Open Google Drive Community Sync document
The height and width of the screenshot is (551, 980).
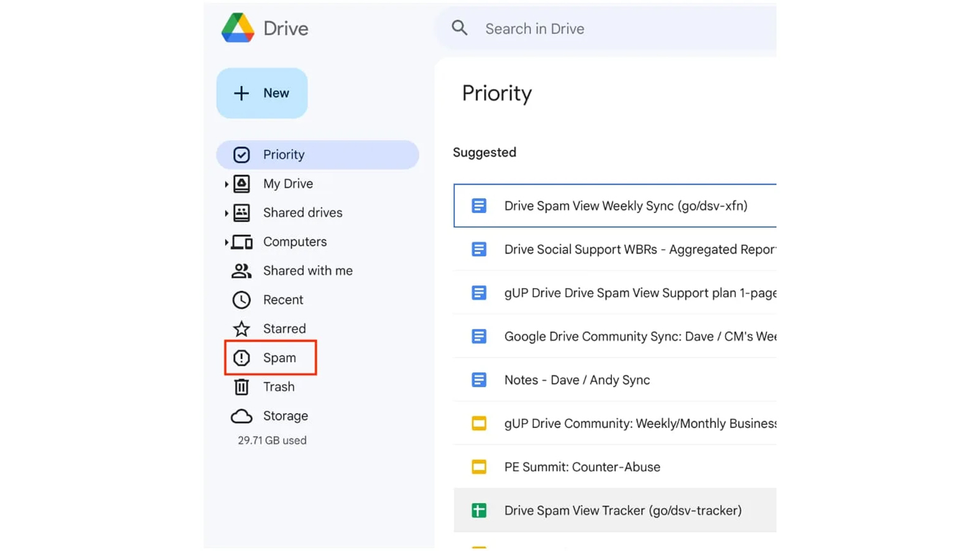[x=615, y=336]
